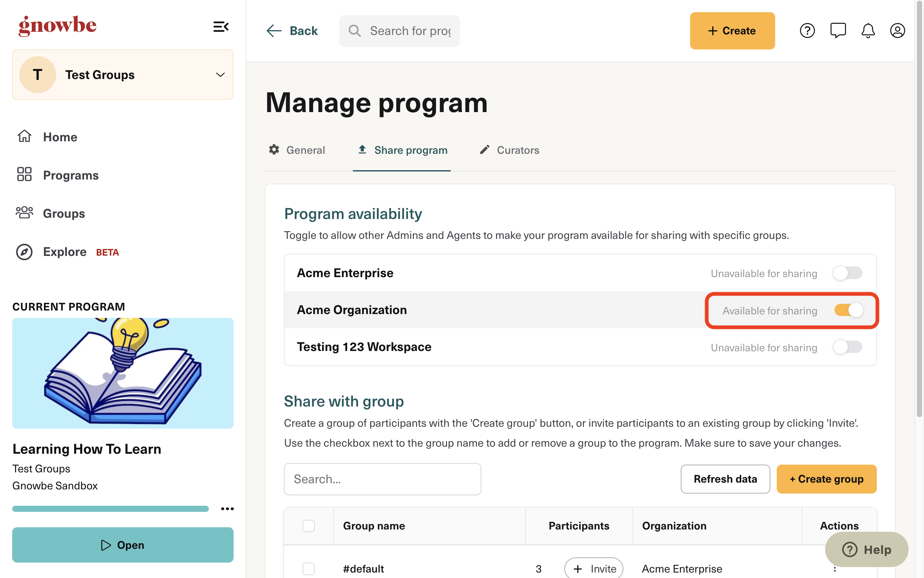Click the Testing 123 Workspace label

pyautogui.click(x=364, y=347)
